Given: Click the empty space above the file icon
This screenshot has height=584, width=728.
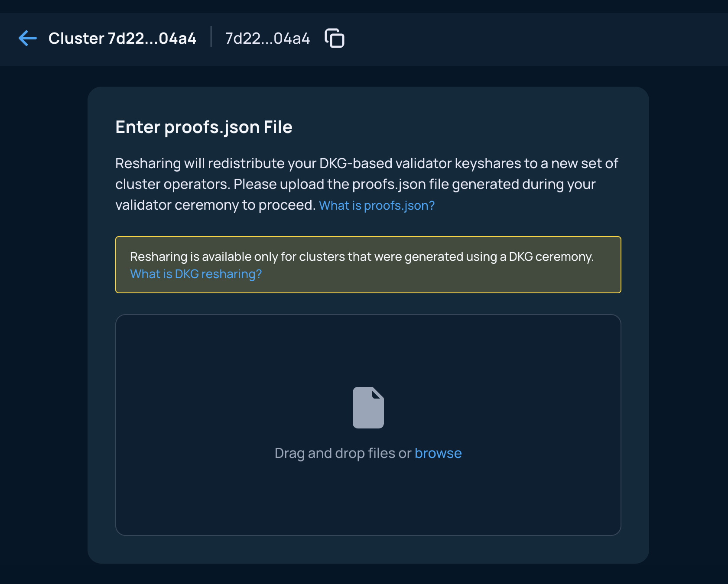Looking at the screenshot, I should [x=368, y=351].
